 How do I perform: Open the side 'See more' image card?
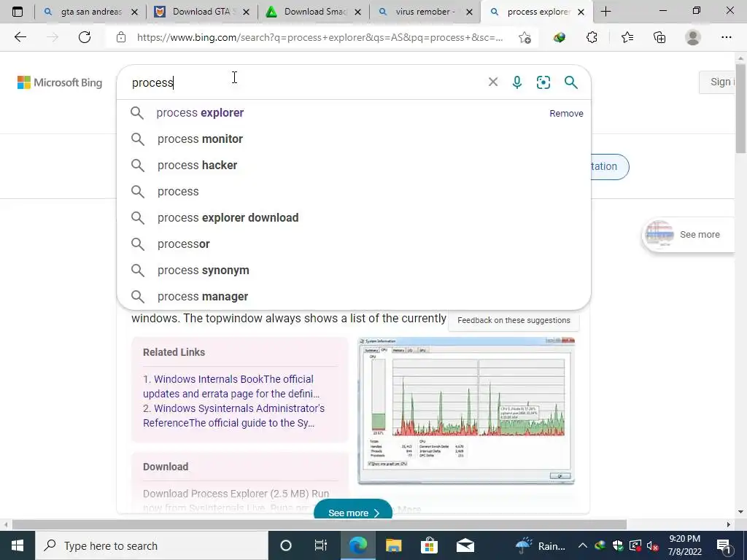pyautogui.click(x=689, y=234)
